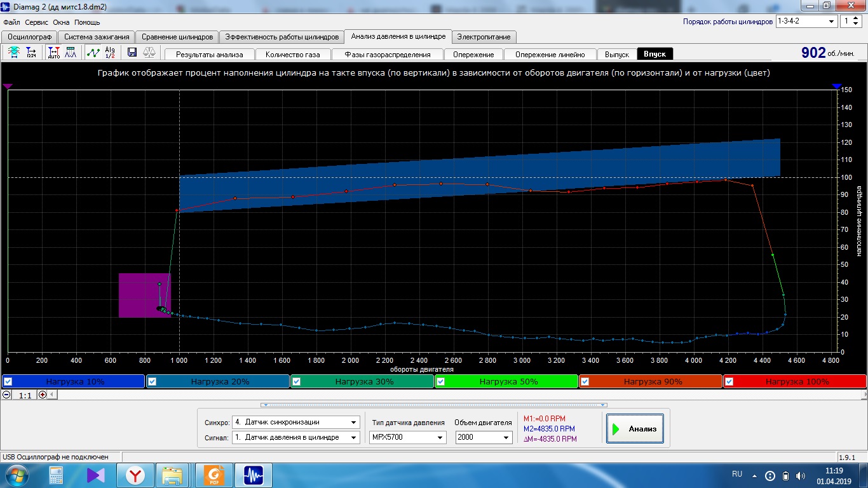Click the 902 об./мин. RPM readout
The width and height of the screenshot is (868, 488).
[829, 53]
